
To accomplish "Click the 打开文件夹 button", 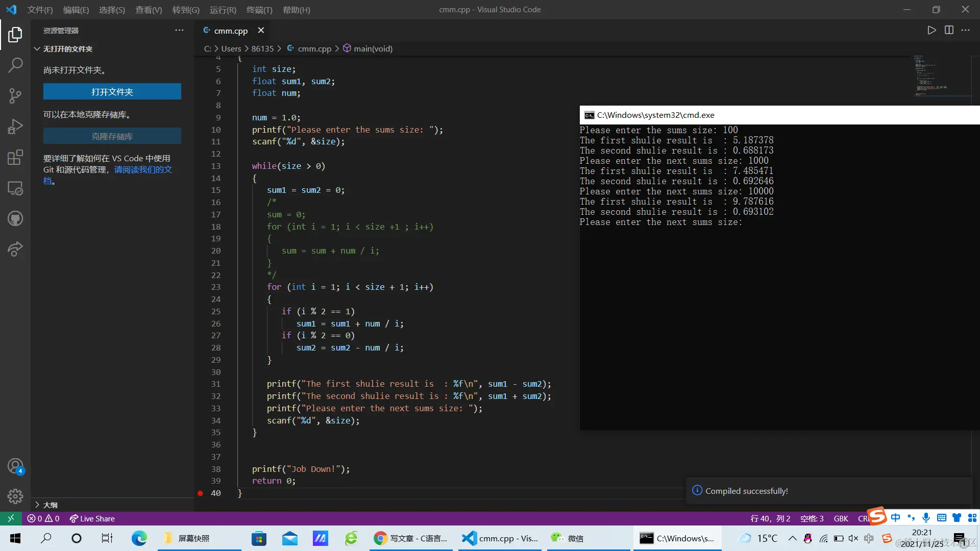I will click(112, 92).
